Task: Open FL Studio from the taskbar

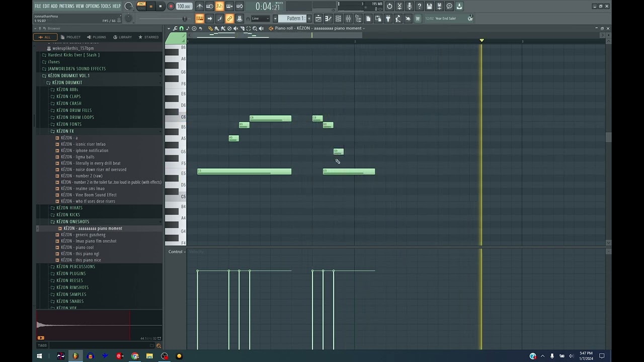Action: click(x=75, y=356)
